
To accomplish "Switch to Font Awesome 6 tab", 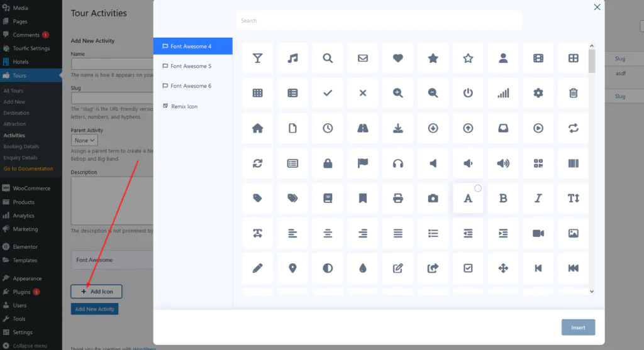I will (192, 85).
